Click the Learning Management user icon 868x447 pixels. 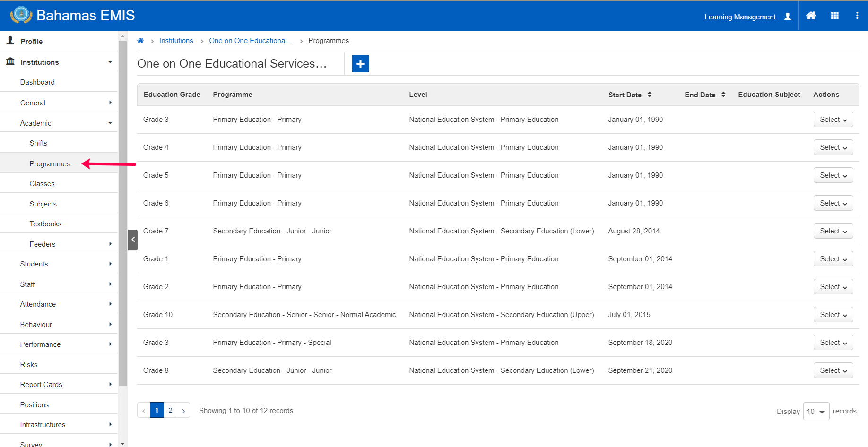pyautogui.click(x=788, y=17)
